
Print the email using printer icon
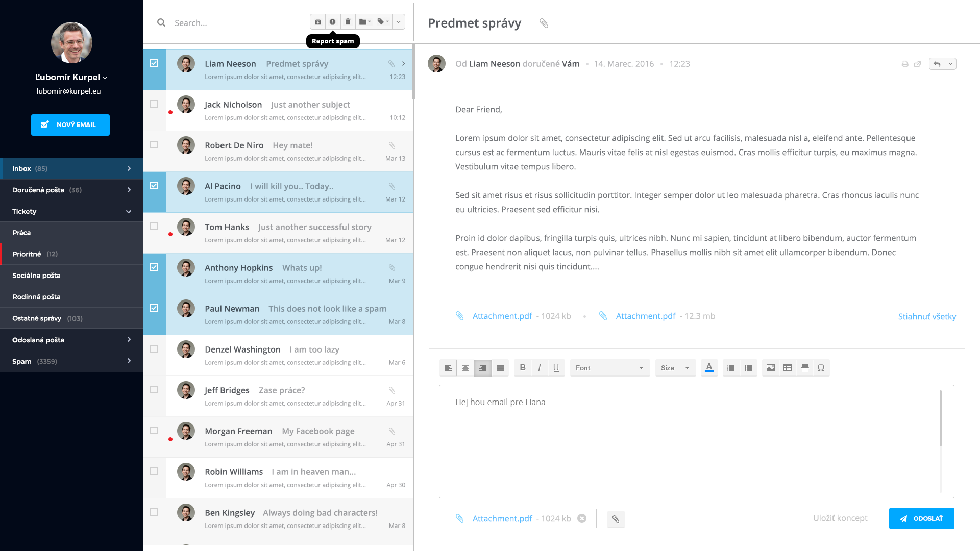(x=905, y=64)
